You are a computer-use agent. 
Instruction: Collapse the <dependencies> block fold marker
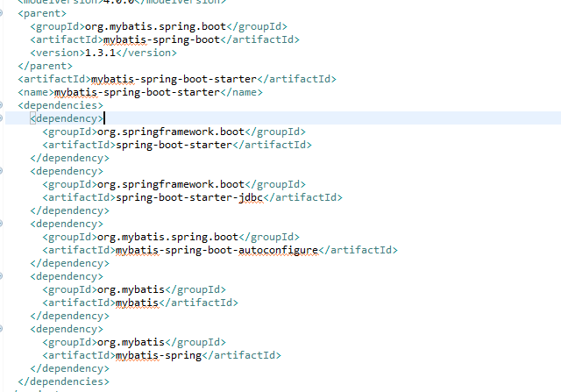1,105
